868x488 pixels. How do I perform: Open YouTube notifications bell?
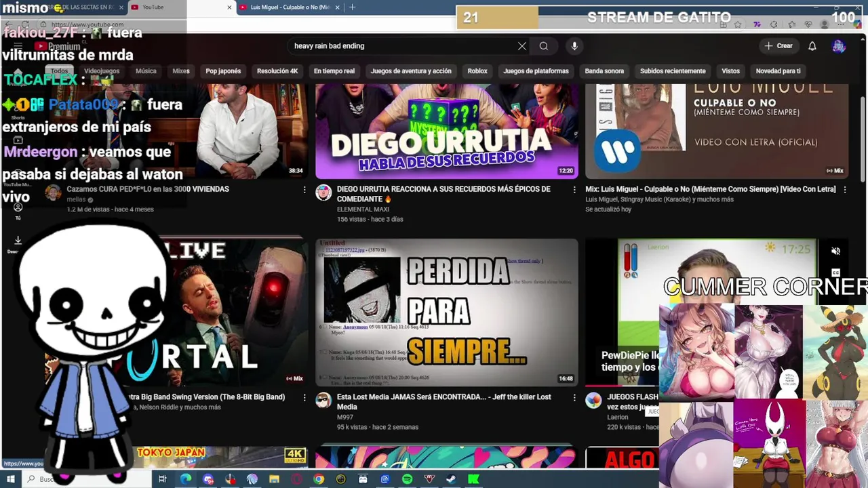coord(812,46)
